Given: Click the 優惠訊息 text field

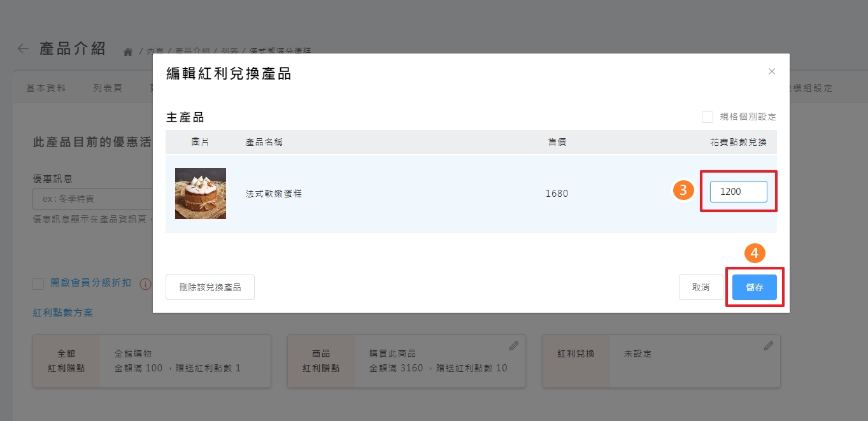Looking at the screenshot, I should [92, 199].
